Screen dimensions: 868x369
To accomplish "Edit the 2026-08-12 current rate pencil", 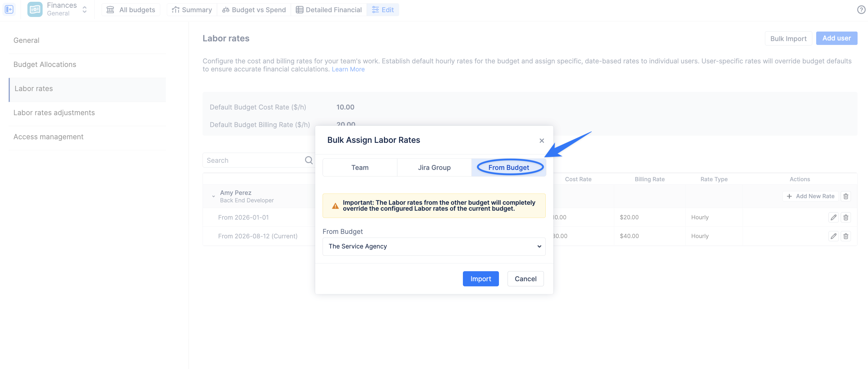I will [x=833, y=236].
